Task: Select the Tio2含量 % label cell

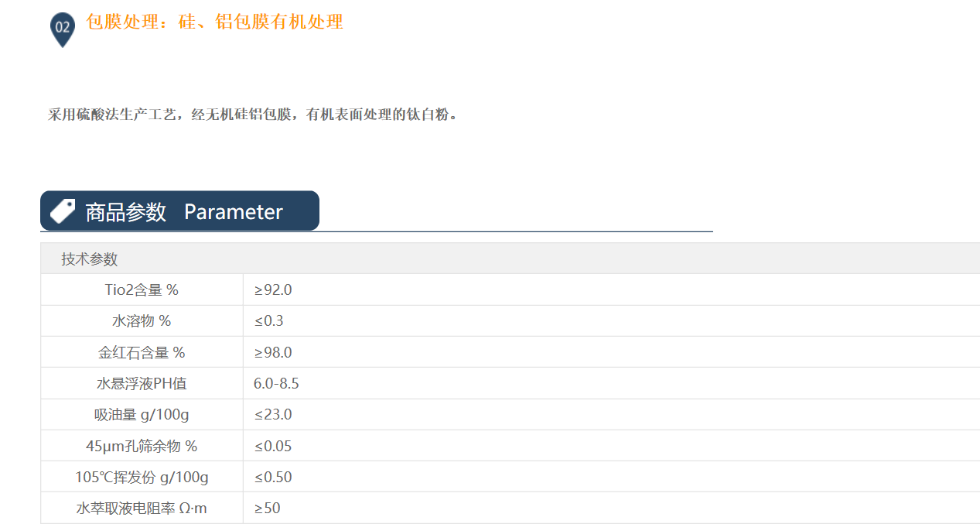Action: point(142,290)
